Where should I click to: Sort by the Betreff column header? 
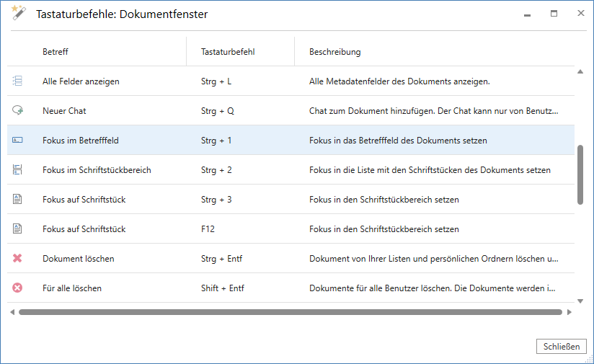tap(56, 52)
